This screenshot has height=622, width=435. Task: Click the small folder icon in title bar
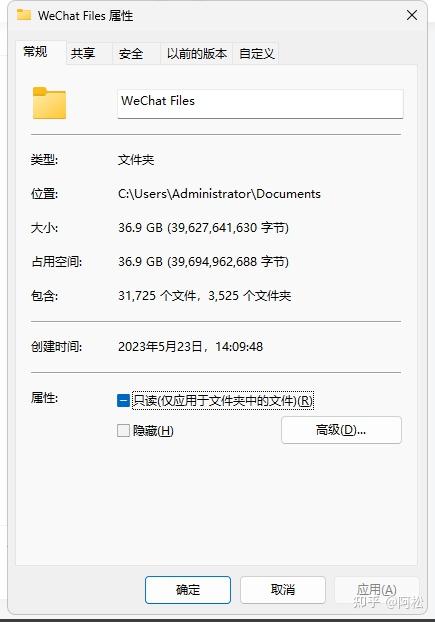24,15
